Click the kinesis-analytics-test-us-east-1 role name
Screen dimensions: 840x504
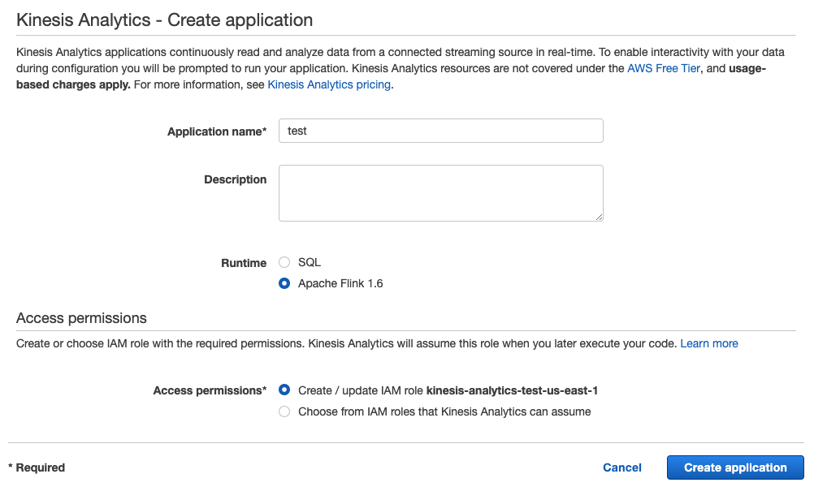coord(512,390)
